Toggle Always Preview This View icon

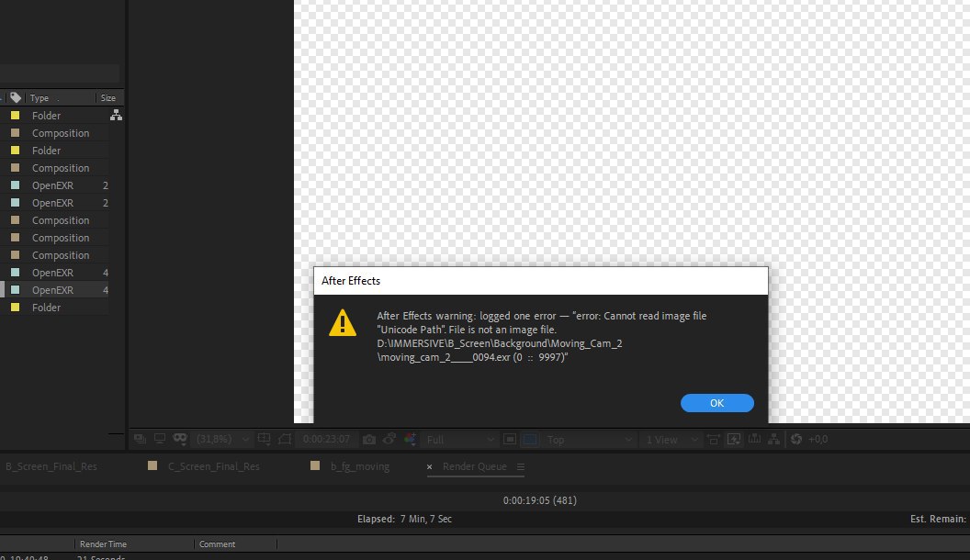(140, 439)
